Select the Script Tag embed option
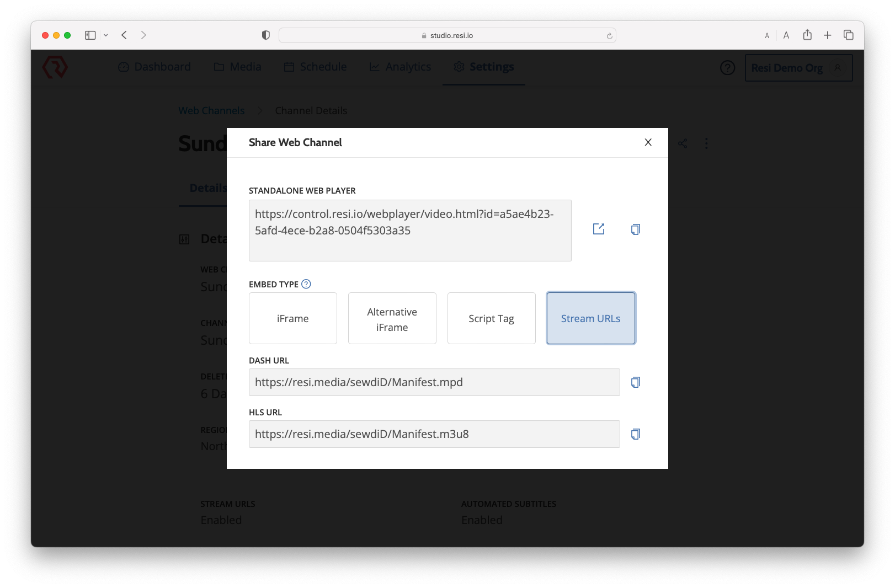Image resolution: width=895 pixels, height=588 pixels. pos(491,318)
